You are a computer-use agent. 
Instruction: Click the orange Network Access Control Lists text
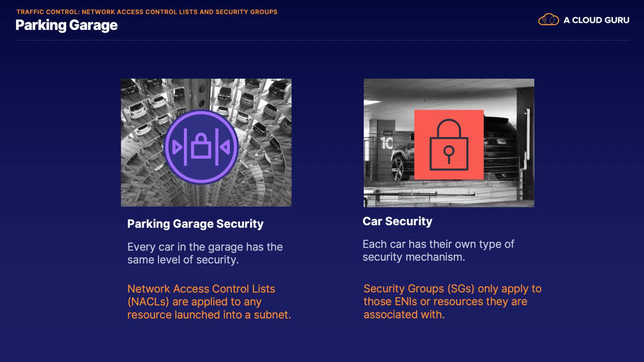(x=209, y=302)
